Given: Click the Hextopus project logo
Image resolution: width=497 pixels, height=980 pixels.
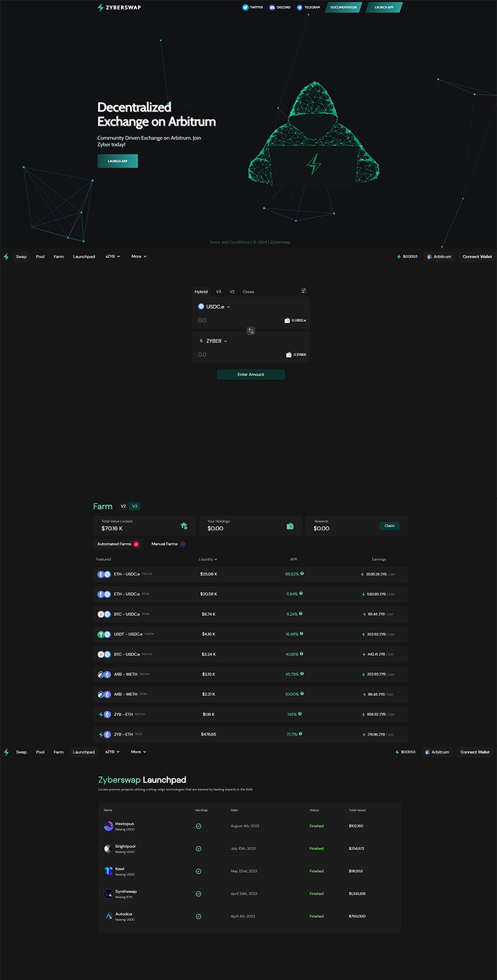Looking at the screenshot, I should coord(109,826).
